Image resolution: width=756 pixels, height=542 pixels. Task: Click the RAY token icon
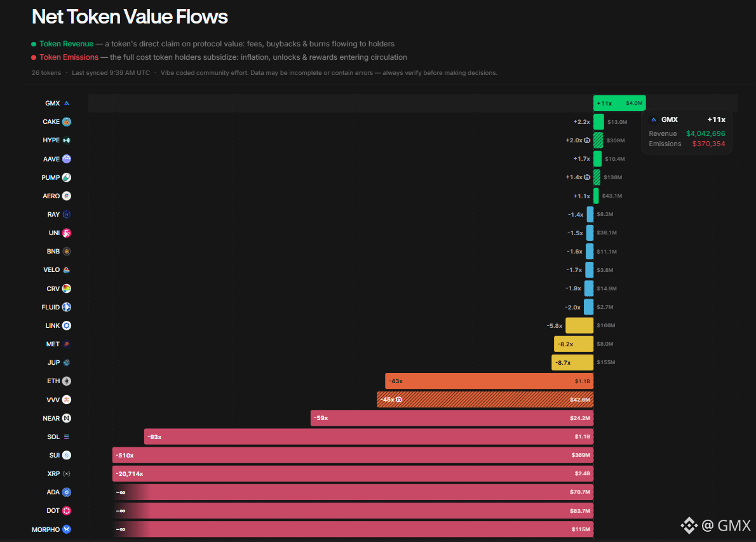67,214
